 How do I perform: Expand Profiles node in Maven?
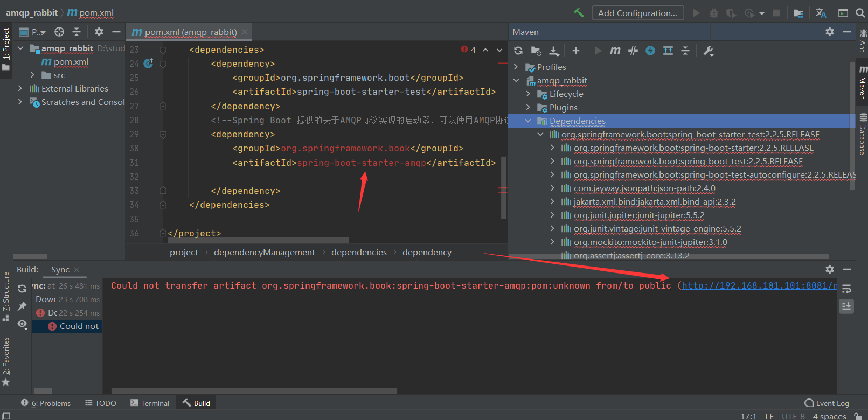pyautogui.click(x=516, y=67)
